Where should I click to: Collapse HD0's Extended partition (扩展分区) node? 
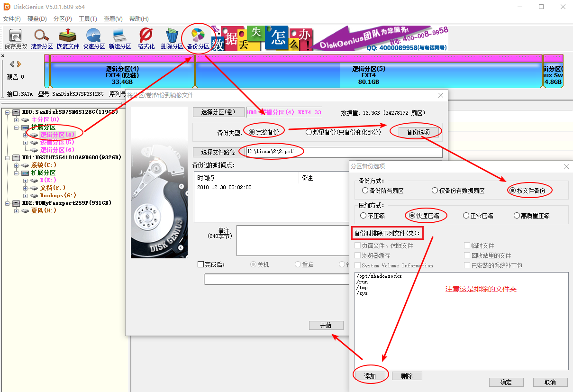pos(17,127)
